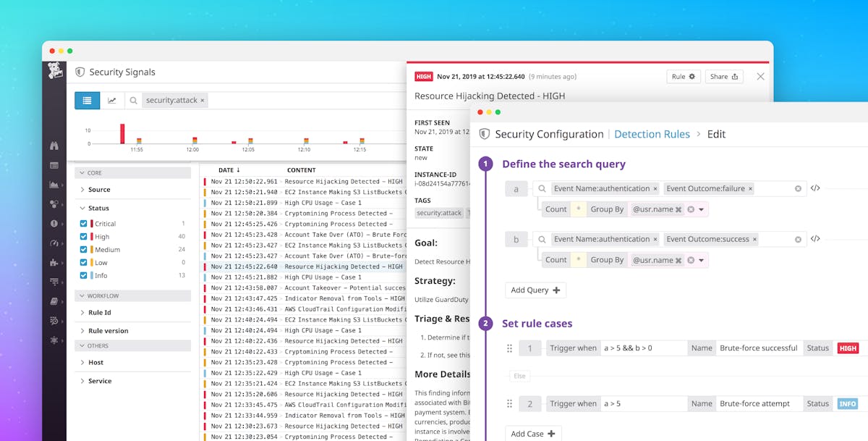Screen dimensions: 868x441
Task: Remove the security:attack search tag
Action: click(201, 100)
